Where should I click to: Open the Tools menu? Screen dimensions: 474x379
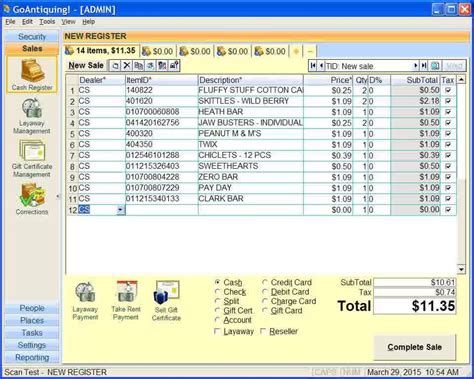pyautogui.click(x=47, y=22)
